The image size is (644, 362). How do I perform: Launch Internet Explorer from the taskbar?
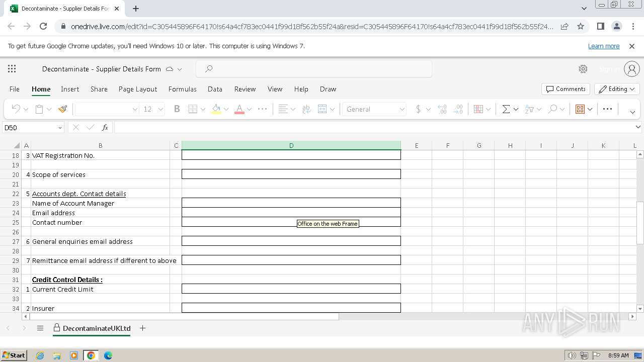click(40, 355)
